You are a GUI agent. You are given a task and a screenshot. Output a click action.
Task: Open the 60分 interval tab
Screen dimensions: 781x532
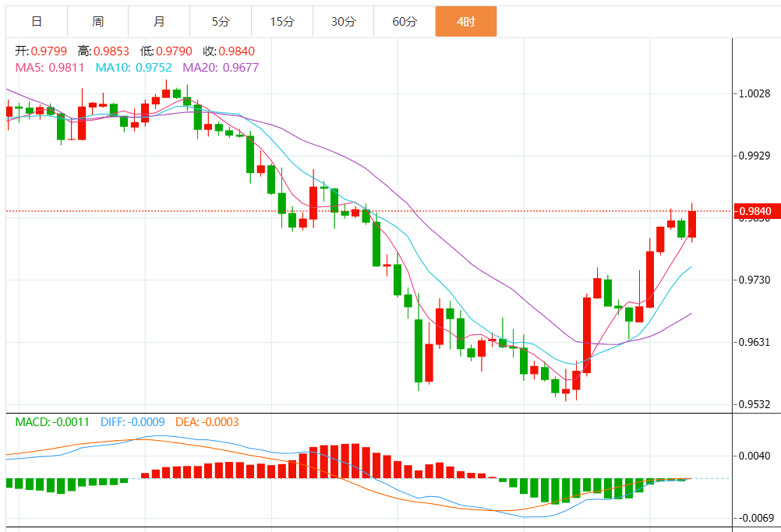[x=405, y=22]
